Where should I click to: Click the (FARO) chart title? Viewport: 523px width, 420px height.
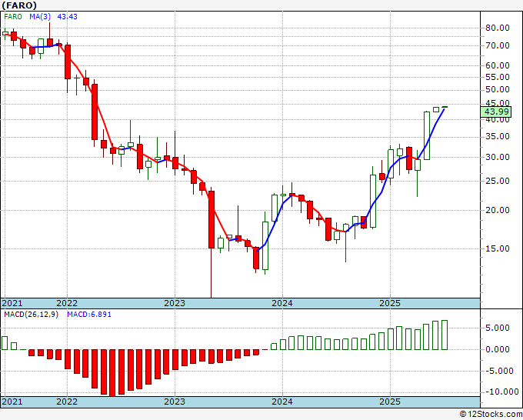point(19,5)
